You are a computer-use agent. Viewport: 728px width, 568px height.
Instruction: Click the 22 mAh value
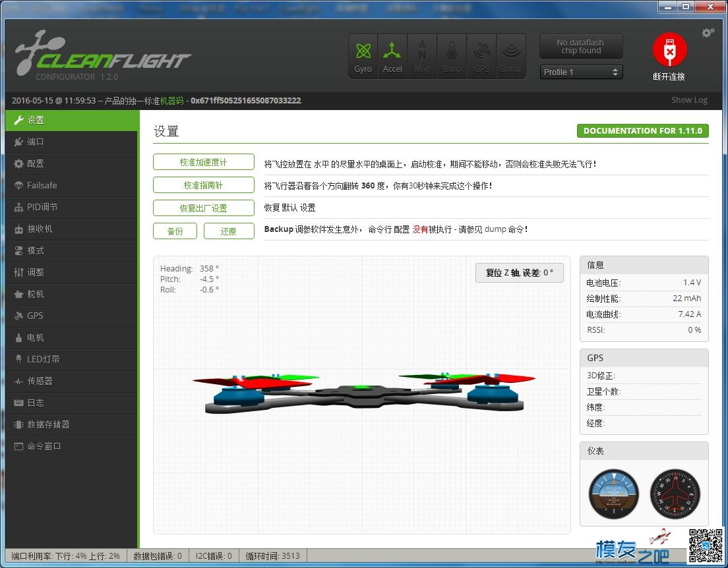point(686,298)
